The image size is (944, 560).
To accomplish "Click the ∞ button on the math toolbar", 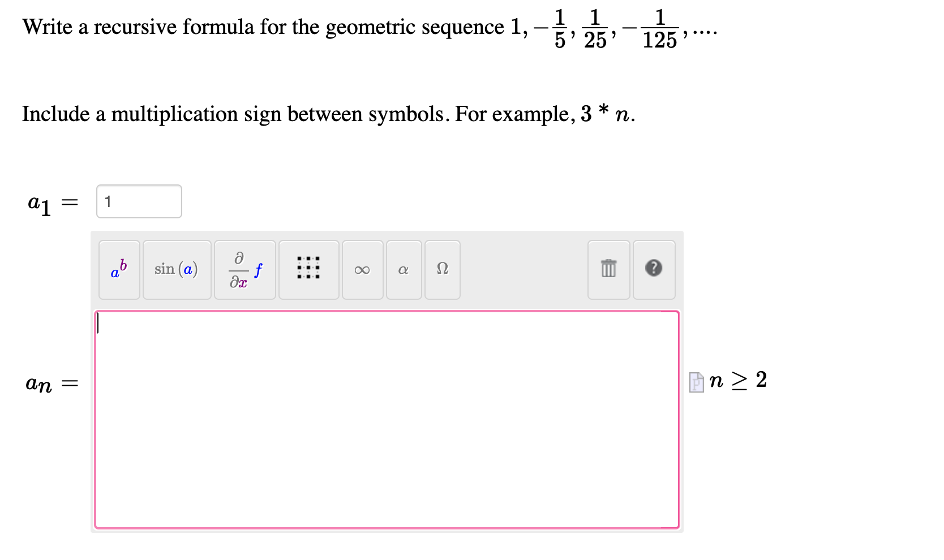I will (362, 270).
